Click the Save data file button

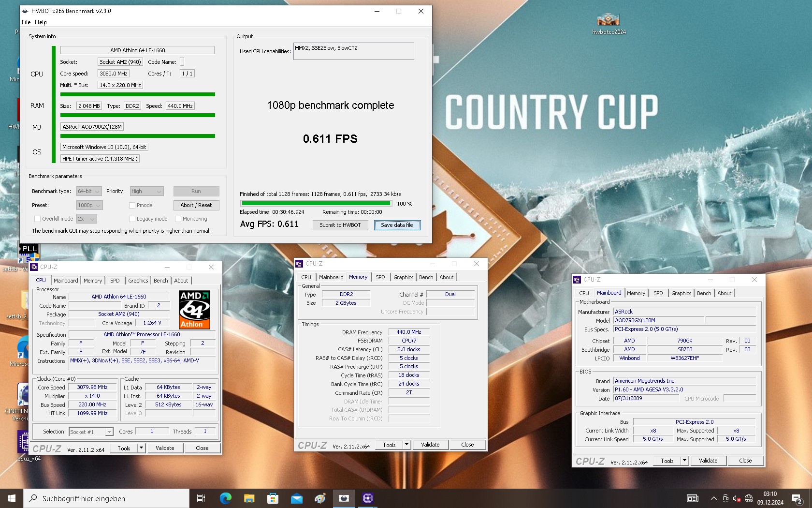pos(397,225)
